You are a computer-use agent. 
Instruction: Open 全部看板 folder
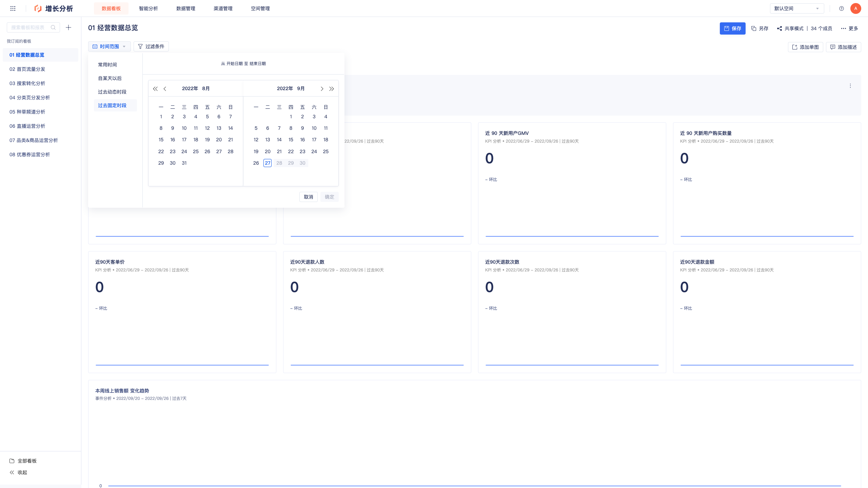[23, 461]
